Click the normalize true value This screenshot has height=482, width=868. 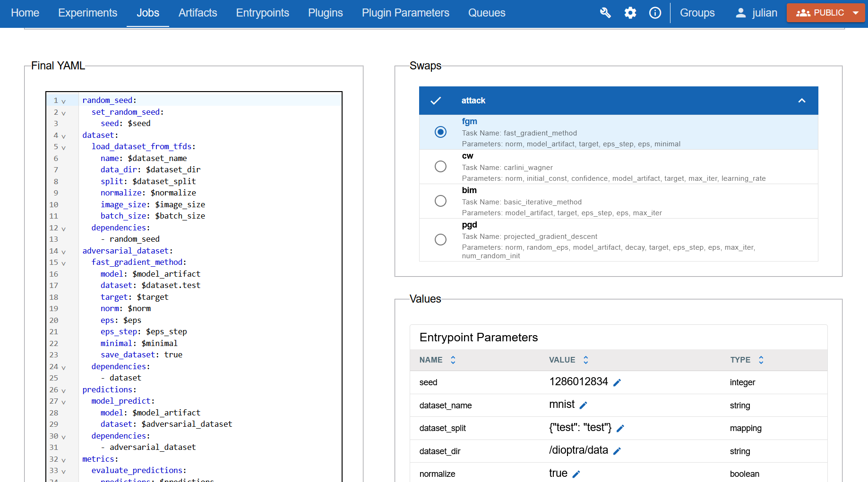click(558, 473)
